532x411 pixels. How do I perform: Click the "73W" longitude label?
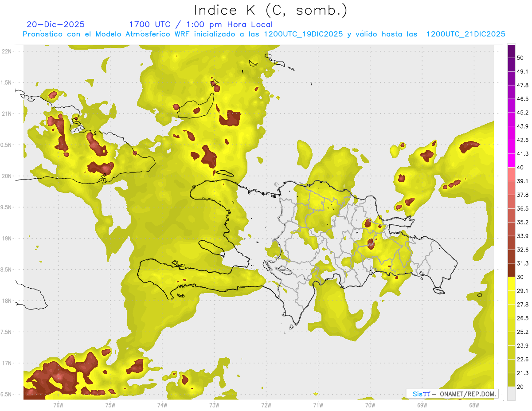[214, 404]
